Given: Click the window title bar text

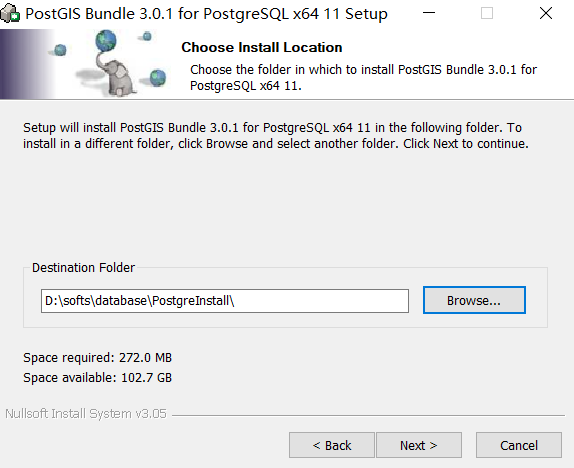Looking at the screenshot, I should [206, 14].
